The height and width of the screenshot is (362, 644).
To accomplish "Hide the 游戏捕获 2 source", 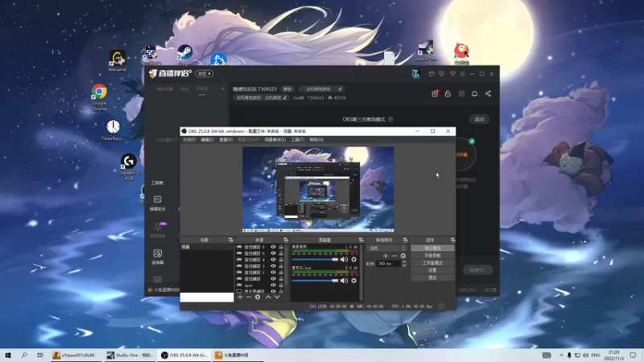I will pos(273,272).
